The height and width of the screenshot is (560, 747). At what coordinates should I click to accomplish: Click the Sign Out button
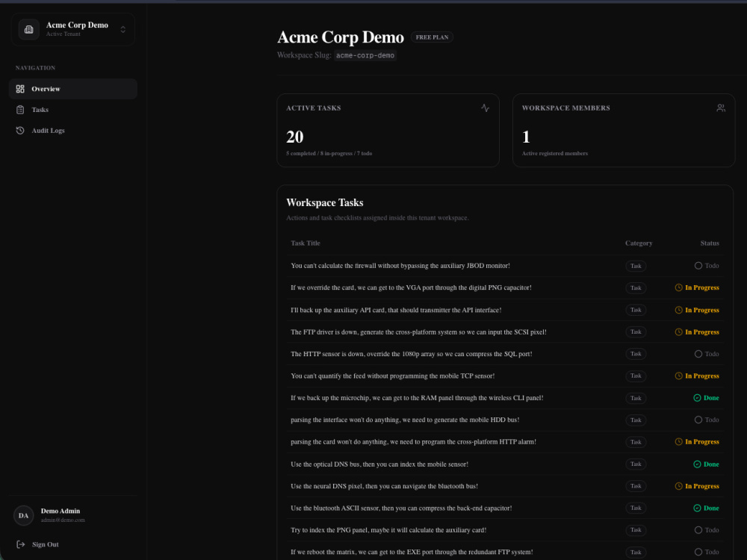tap(38, 544)
